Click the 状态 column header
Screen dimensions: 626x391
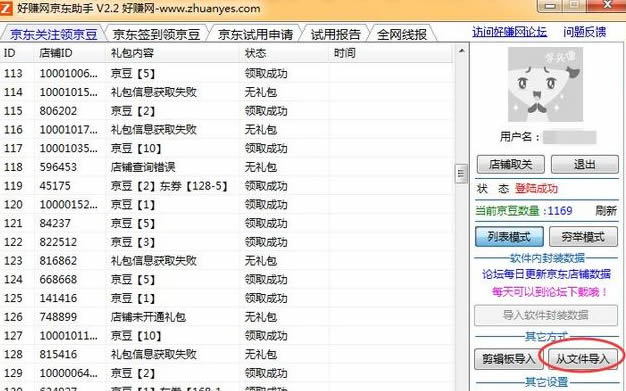click(x=284, y=53)
